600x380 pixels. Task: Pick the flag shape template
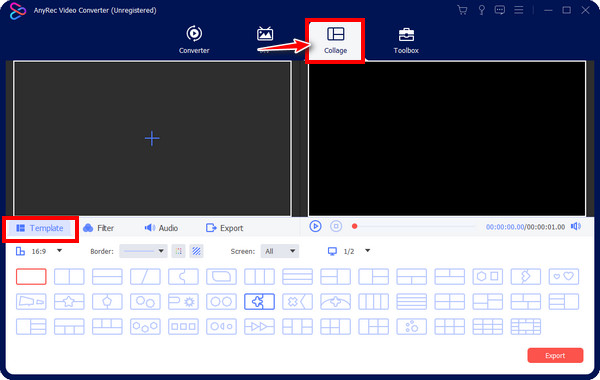pyautogui.click(x=31, y=302)
